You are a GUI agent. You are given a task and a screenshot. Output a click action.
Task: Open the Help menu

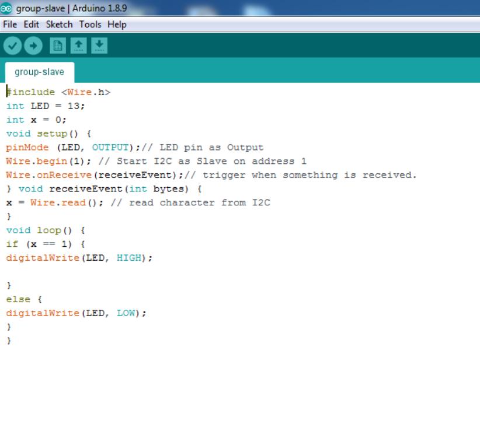pyautogui.click(x=117, y=24)
